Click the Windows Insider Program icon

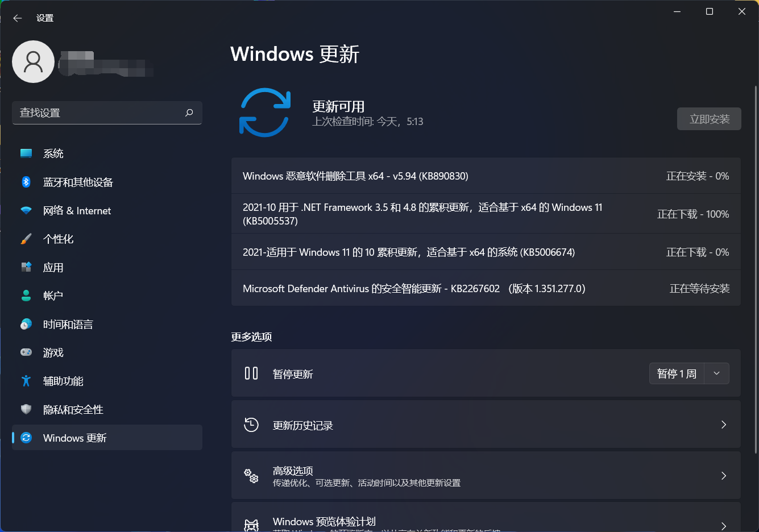251,523
